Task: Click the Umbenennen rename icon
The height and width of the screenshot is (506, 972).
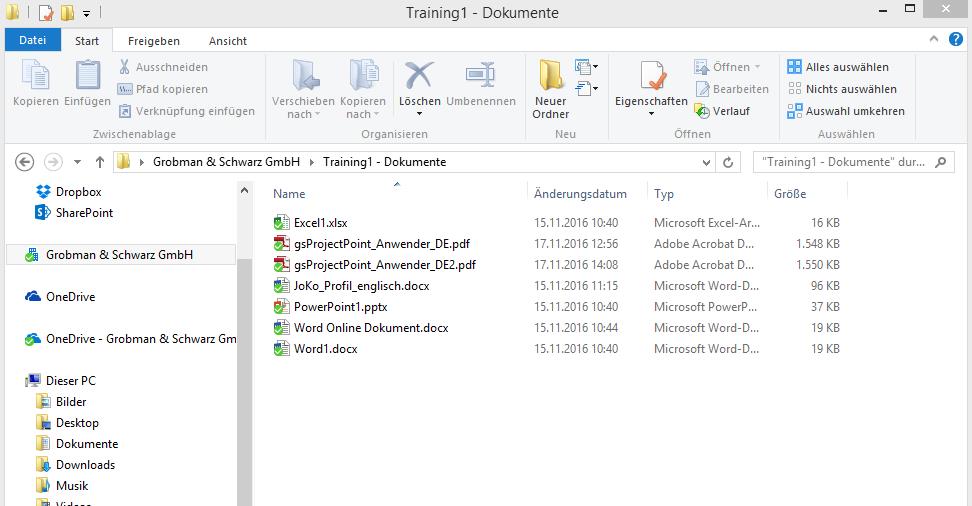Action: [x=480, y=75]
